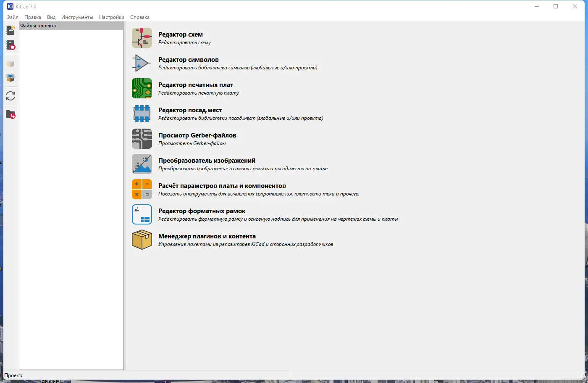Launch the schematic editor via its transistor icon
Viewport: 588px width, 383px height.
(142, 38)
